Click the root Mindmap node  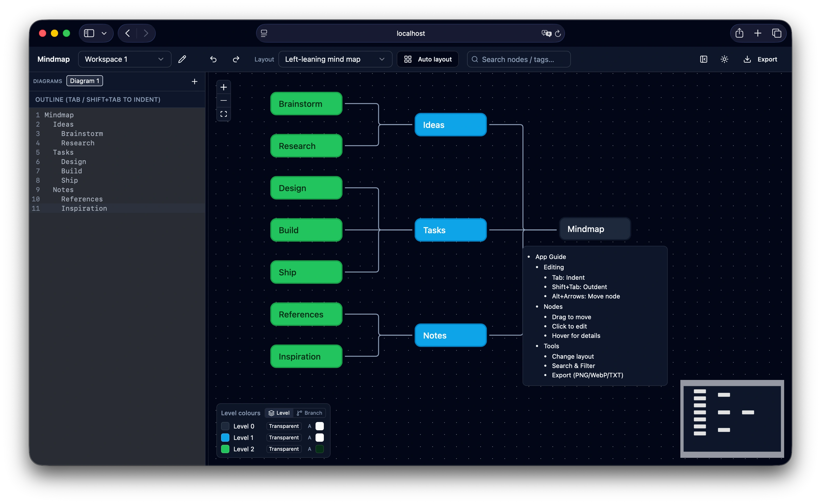click(595, 229)
